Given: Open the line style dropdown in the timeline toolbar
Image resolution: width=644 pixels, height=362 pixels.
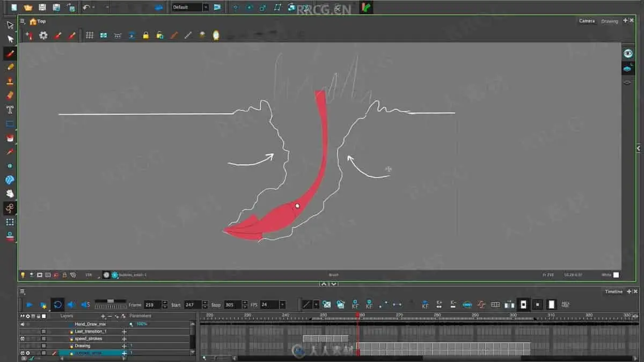Looking at the screenshot, I should [x=316, y=305].
